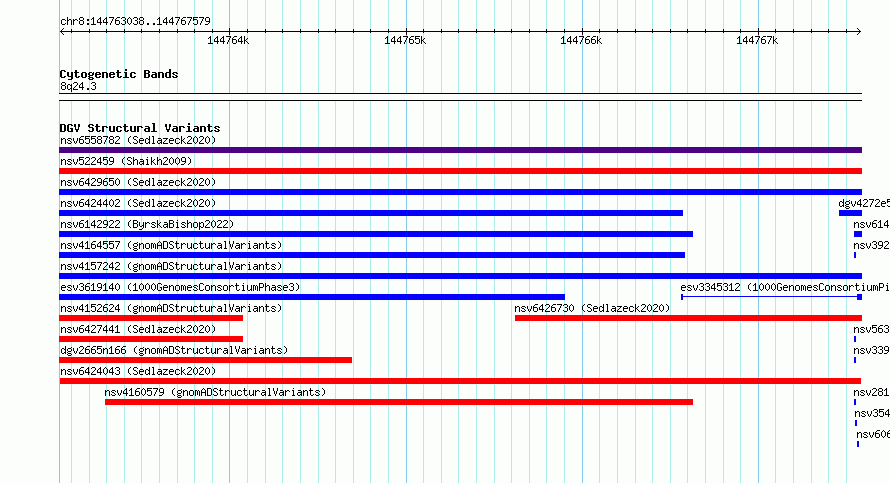The width and height of the screenshot is (890, 483).
Task: Click the red bar under nsv6427441
Action: [x=151, y=339]
